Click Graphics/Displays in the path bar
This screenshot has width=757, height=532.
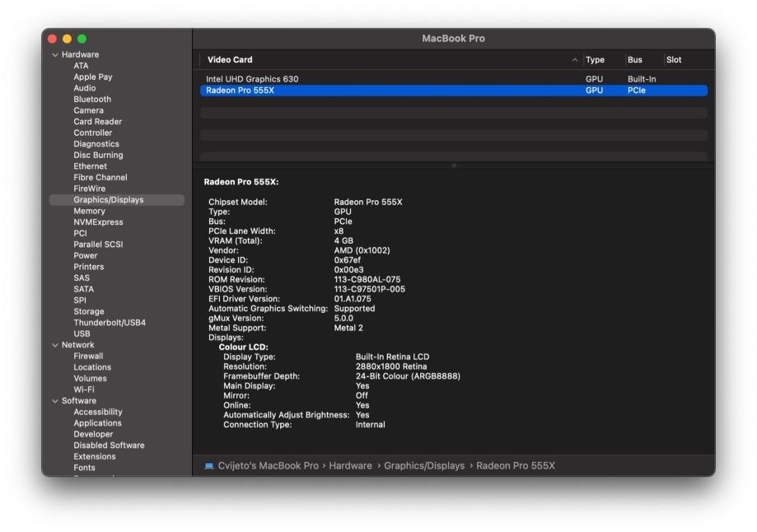click(x=424, y=466)
